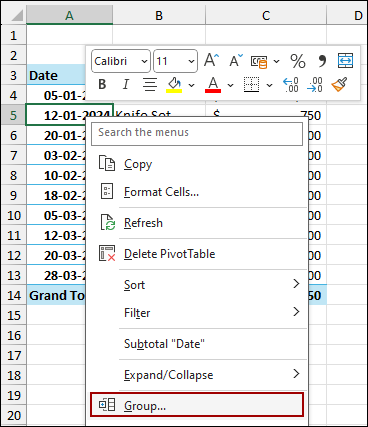Click the Search the menus field
This screenshot has width=368, height=427.
[x=197, y=133]
